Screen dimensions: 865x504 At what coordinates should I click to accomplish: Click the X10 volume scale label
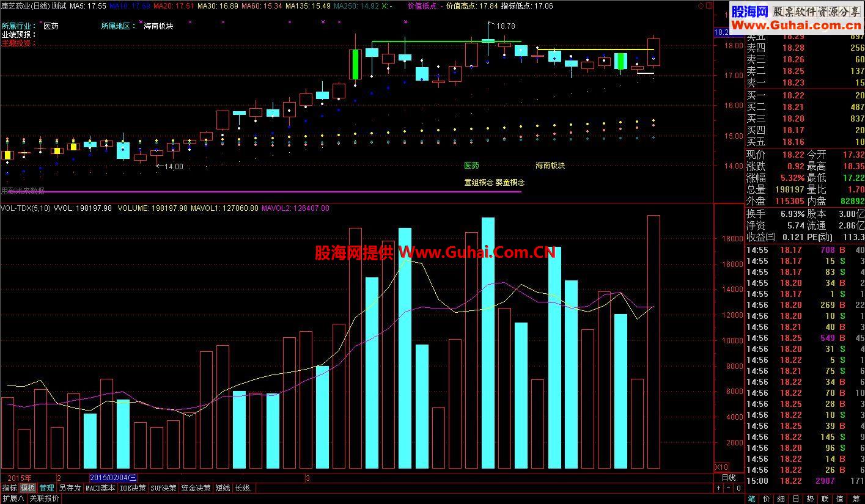pyautogui.click(x=721, y=467)
